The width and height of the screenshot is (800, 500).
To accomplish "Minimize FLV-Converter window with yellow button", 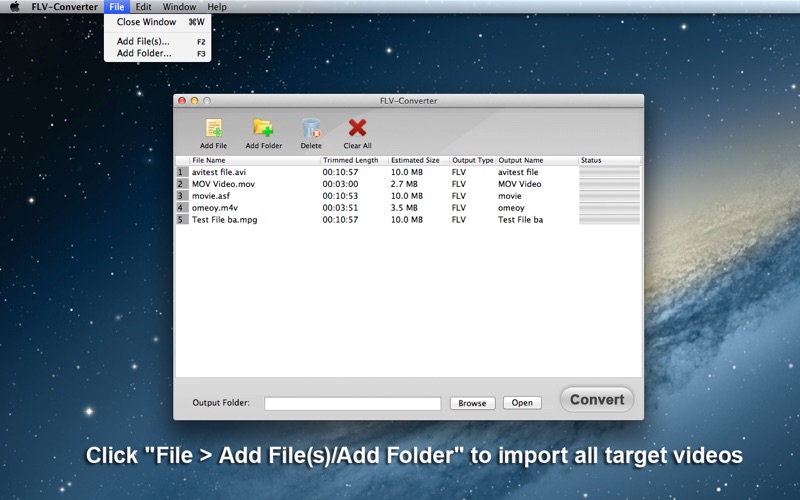I will [194, 101].
